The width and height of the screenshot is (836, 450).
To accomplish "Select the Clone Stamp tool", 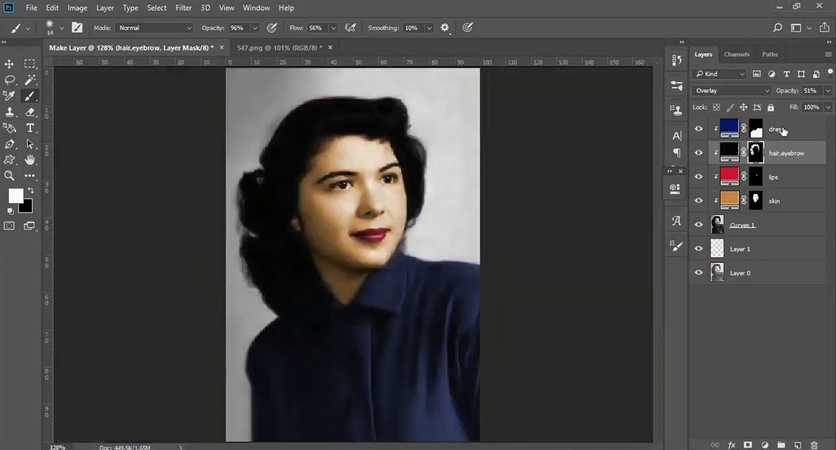I will 9,112.
